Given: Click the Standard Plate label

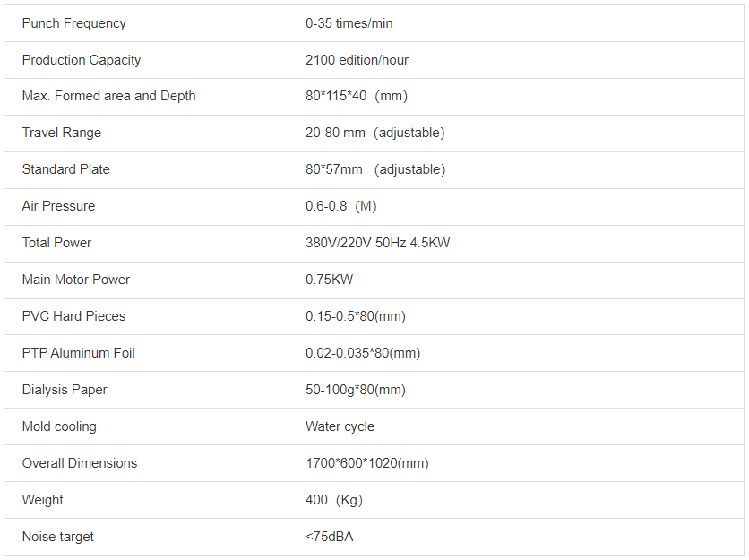Looking at the screenshot, I should pos(66,169).
